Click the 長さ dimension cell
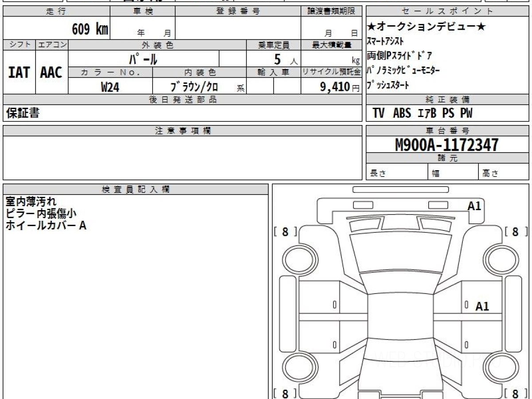 coord(397,172)
